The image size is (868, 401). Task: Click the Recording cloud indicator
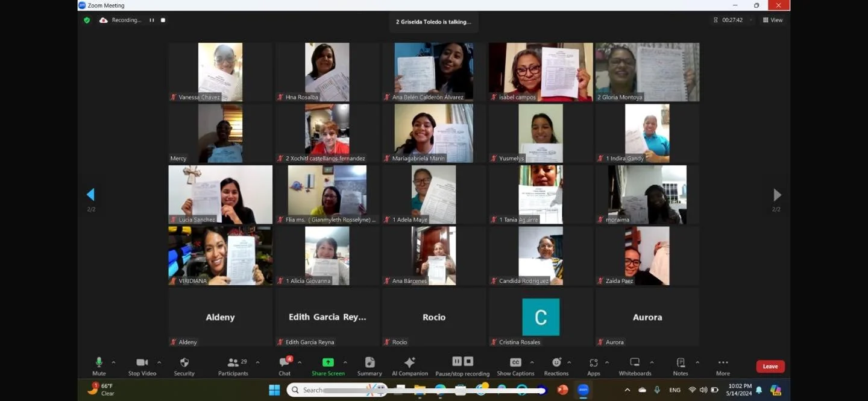pyautogui.click(x=104, y=20)
